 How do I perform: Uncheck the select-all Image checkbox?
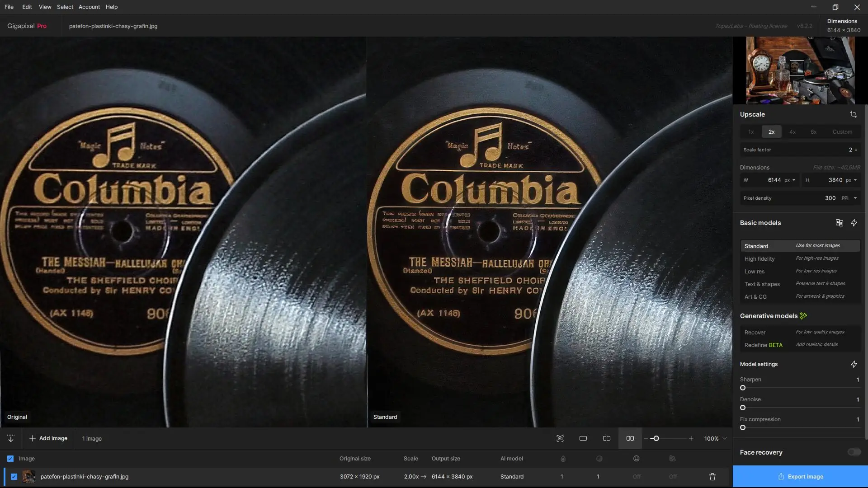coord(10,459)
